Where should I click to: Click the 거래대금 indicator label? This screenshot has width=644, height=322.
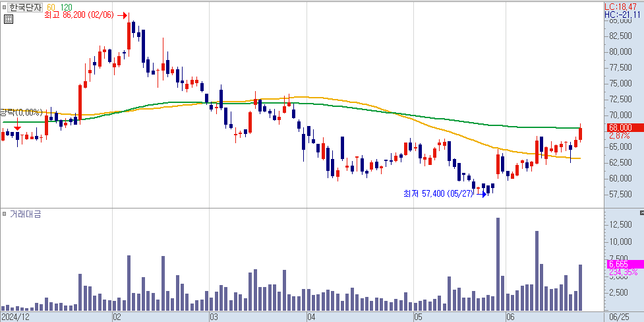click(x=25, y=214)
